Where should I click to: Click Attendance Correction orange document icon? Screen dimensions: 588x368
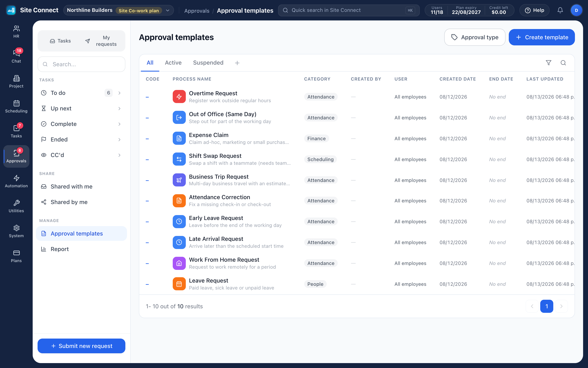(x=179, y=201)
